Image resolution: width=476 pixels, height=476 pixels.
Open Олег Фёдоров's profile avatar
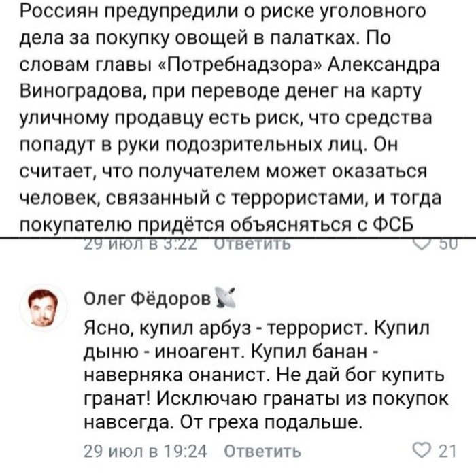[x=46, y=307]
